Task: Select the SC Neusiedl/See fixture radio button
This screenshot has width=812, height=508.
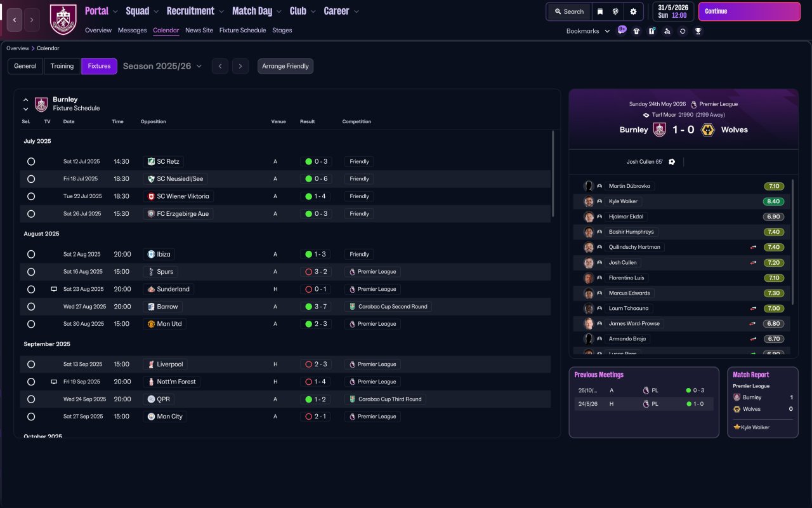Action: click(31, 179)
